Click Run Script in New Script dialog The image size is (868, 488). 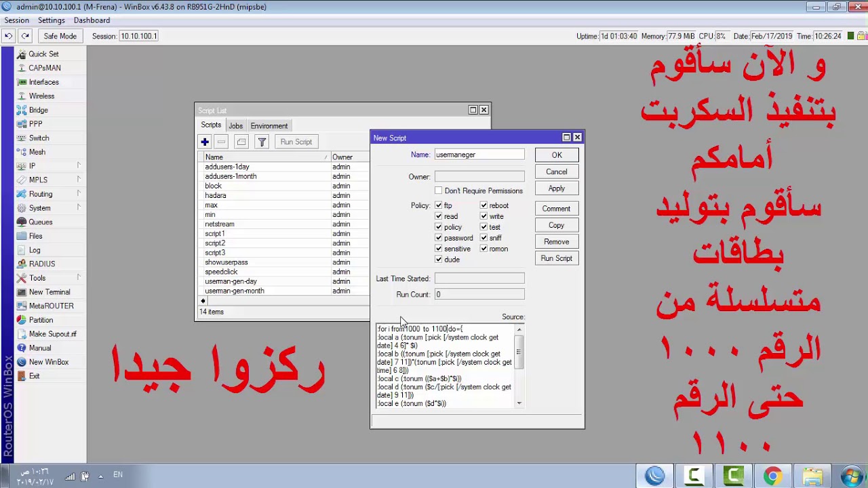pyautogui.click(x=557, y=258)
